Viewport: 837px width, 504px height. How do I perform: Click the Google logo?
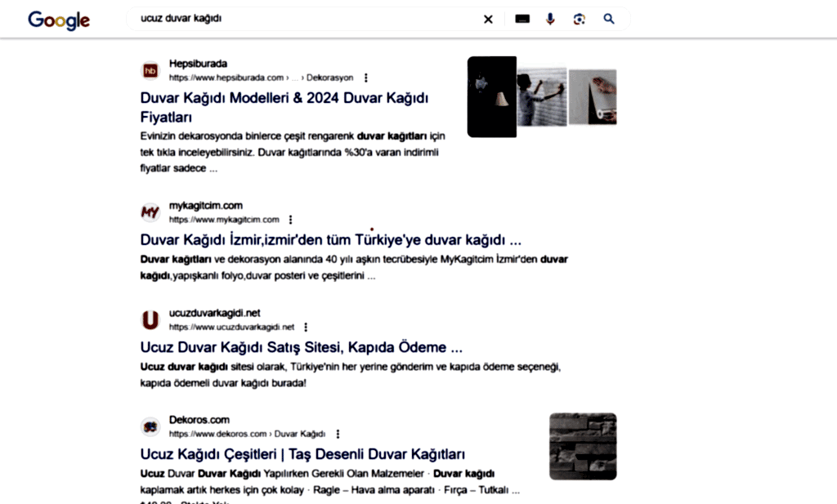pos(59,20)
